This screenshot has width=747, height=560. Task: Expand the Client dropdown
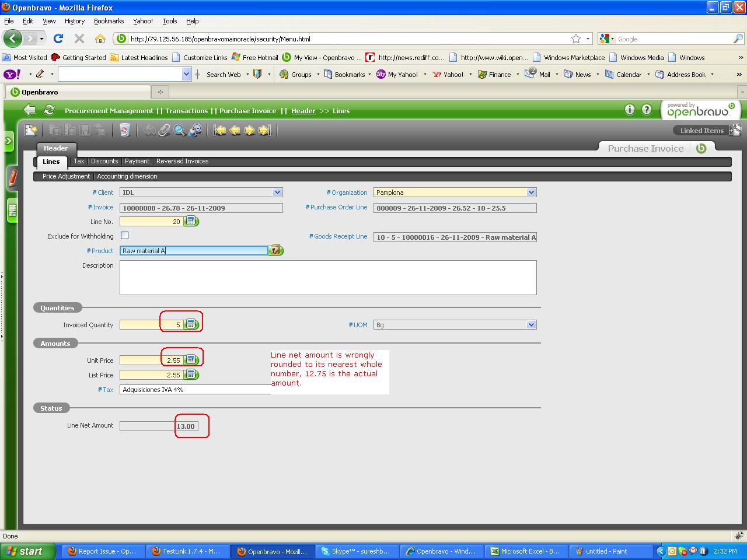(278, 192)
